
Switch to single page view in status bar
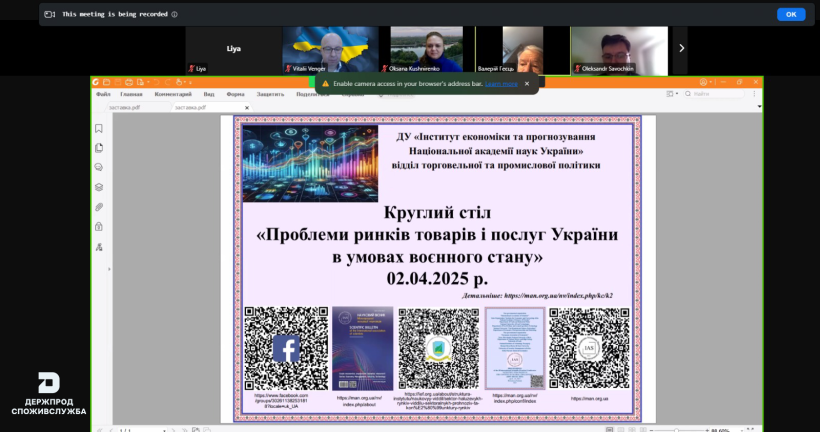click(x=609, y=430)
